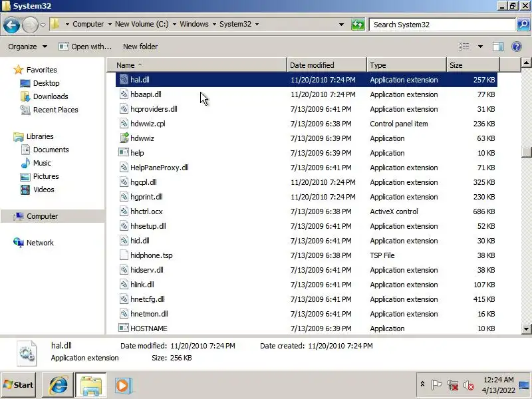Sort by the Date modified column header

point(327,65)
